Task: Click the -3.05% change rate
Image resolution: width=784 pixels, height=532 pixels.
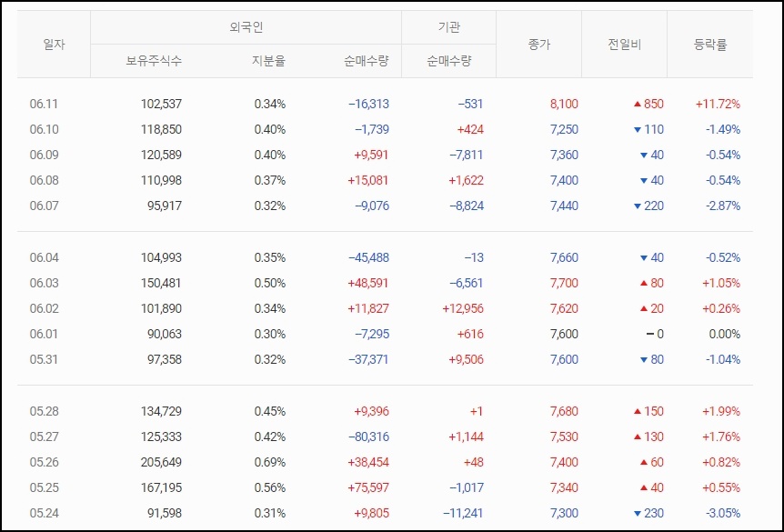Action: [x=723, y=513]
